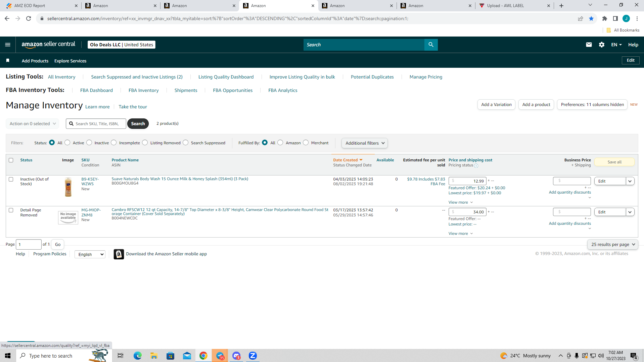Click the bookmark star in address bar

[x=591, y=18]
